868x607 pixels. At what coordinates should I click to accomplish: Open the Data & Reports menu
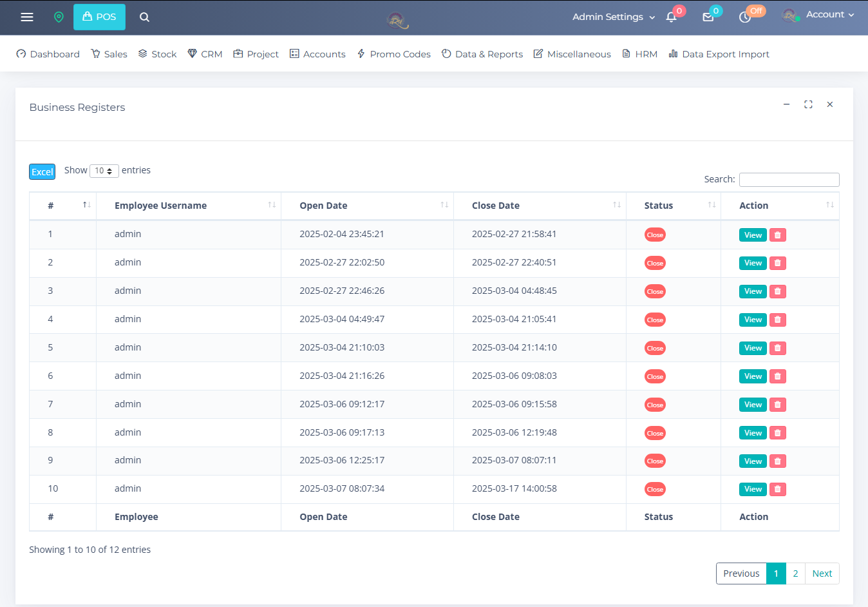click(482, 54)
